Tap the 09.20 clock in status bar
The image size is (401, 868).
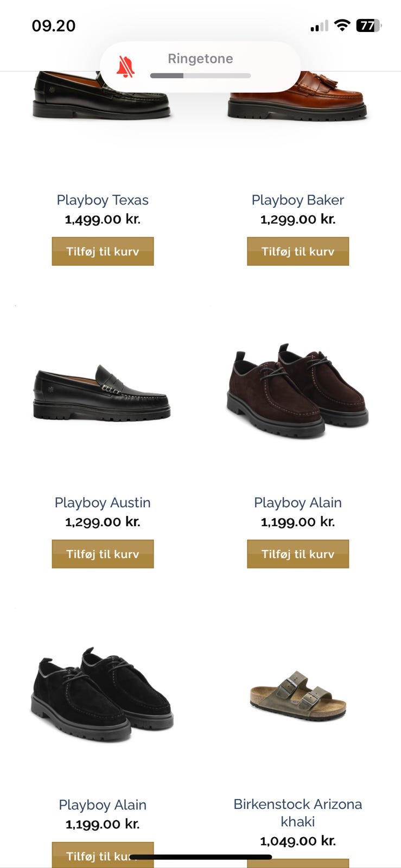tap(54, 25)
